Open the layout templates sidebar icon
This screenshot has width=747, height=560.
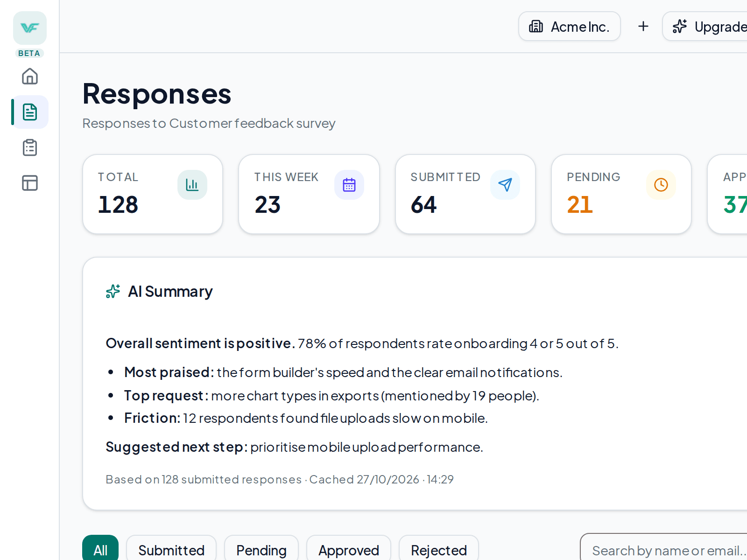[30, 183]
